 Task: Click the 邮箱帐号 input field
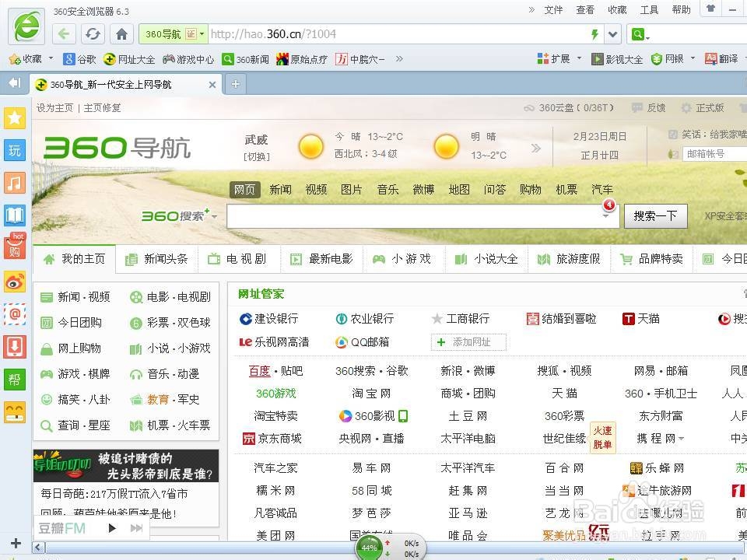coord(715,154)
